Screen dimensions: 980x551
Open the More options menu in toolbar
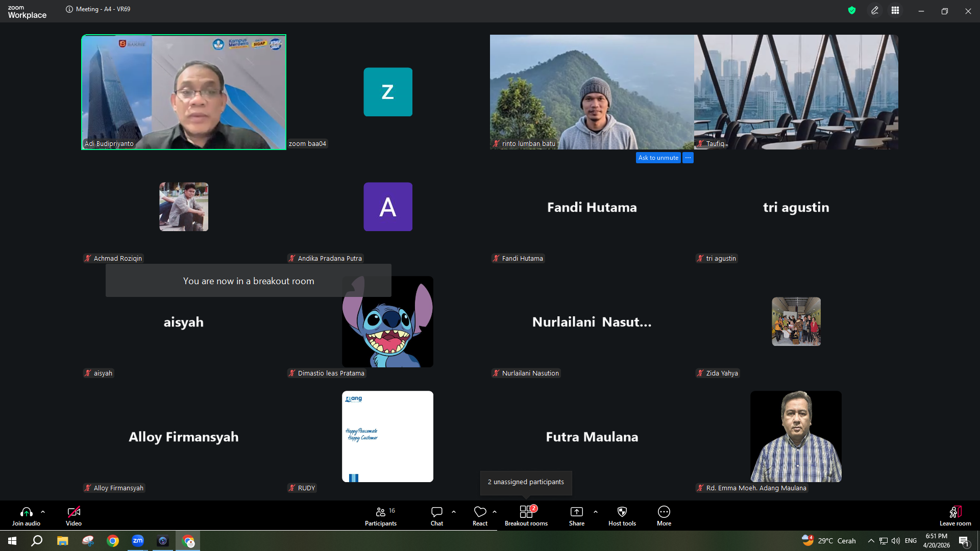pos(664,516)
